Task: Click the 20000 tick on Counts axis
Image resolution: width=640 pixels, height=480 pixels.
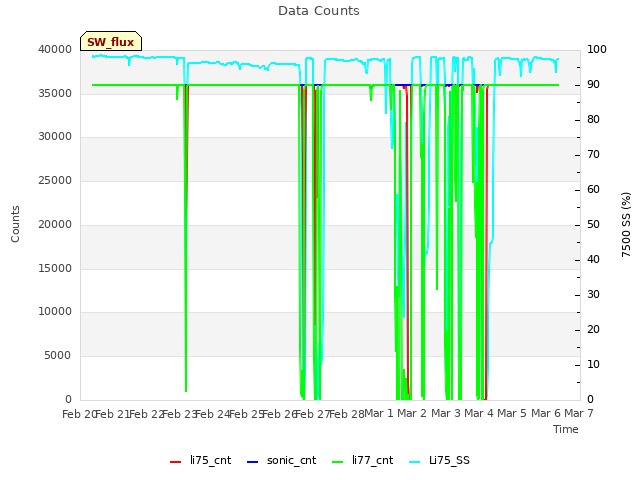Action: pyautogui.click(x=55, y=224)
